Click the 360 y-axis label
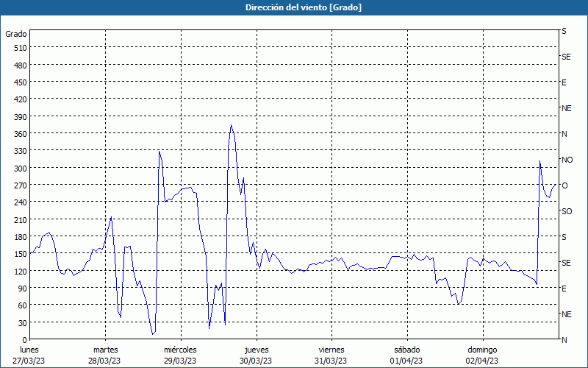The image size is (588, 368). 21,134
